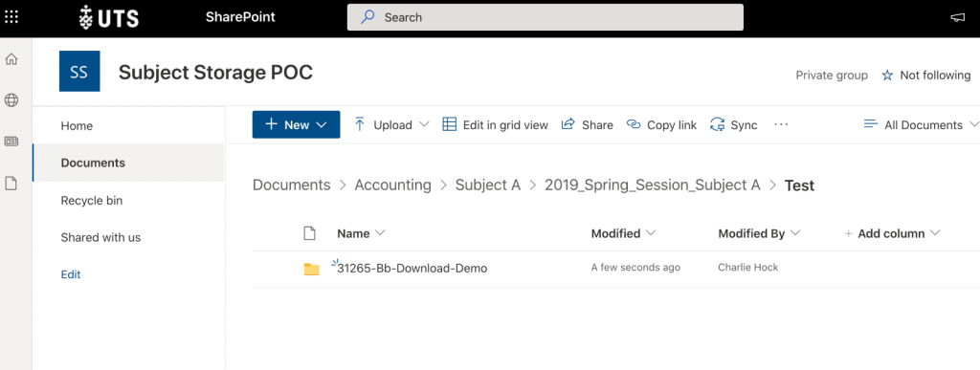
Task: Click the Charlie Hock modified by cell
Action: (748, 268)
